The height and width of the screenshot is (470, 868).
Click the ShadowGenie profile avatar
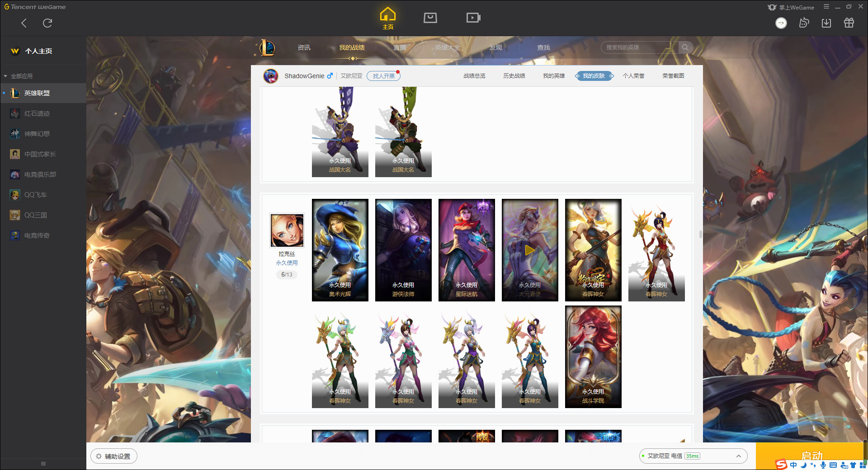pyautogui.click(x=271, y=76)
